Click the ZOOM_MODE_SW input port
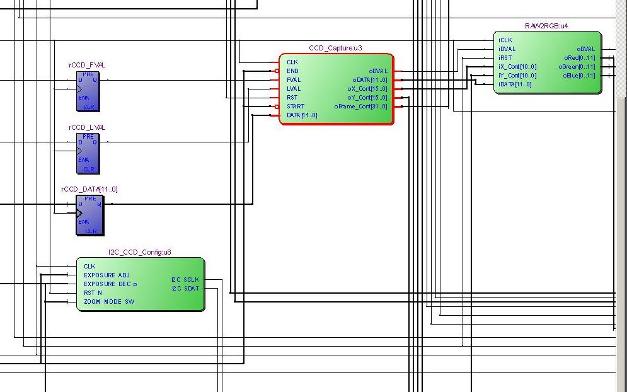 109,302
